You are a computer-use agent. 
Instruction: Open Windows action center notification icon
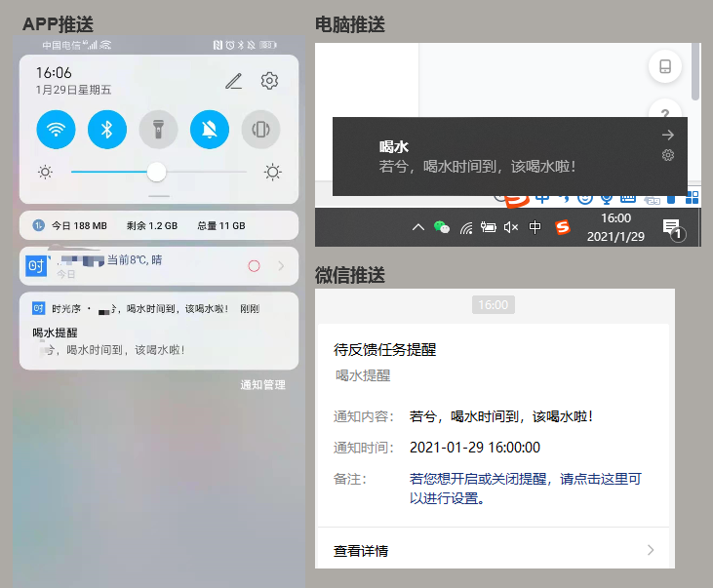(x=673, y=229)
